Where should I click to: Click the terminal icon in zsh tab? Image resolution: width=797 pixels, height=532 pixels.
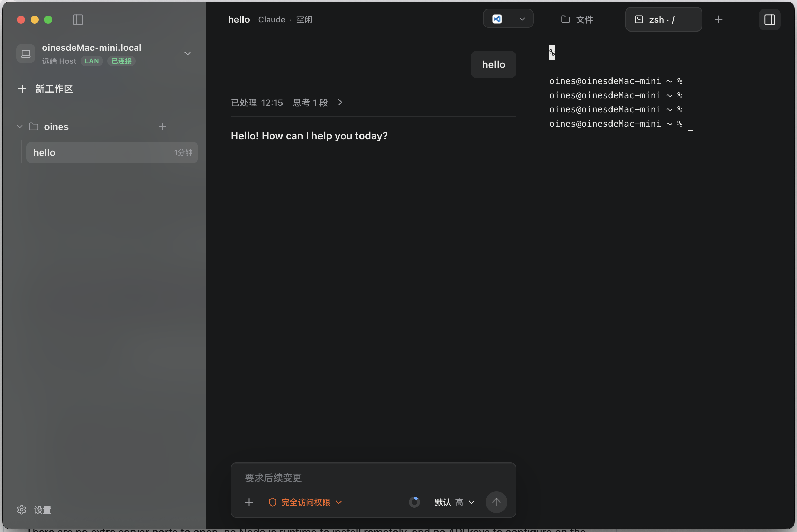click(639, 19)
